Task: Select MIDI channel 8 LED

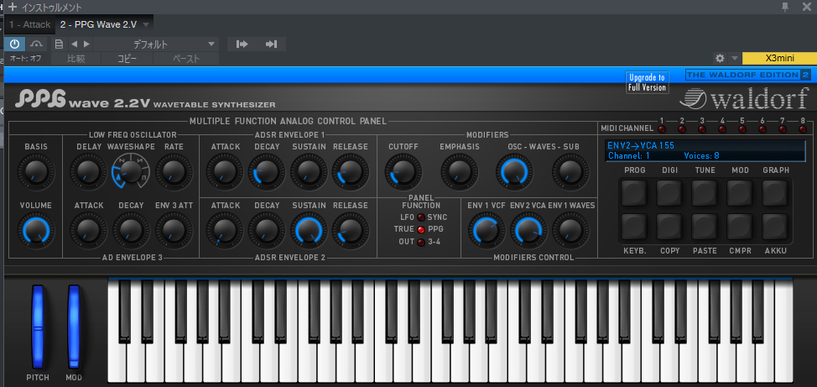Action: click(x=802, y=129)
